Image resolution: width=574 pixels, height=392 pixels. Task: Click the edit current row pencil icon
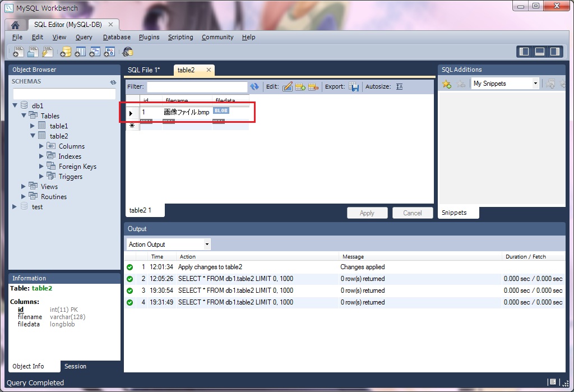[x=288, y=86]
